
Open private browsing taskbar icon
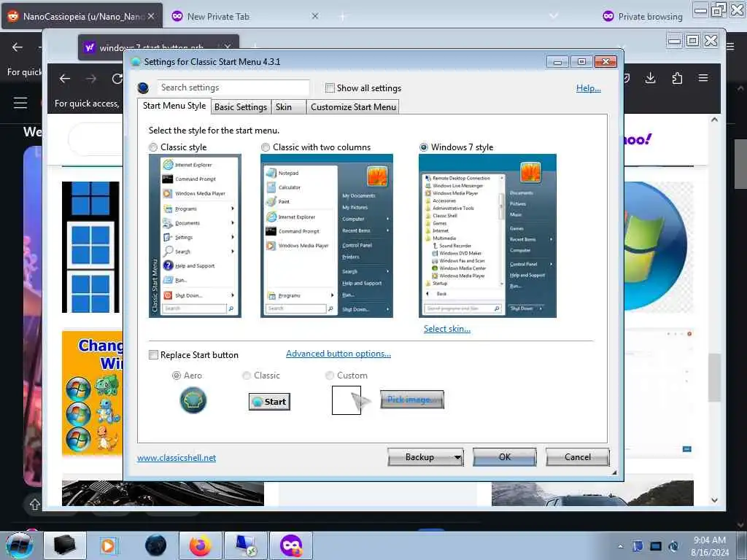(291, 545)
